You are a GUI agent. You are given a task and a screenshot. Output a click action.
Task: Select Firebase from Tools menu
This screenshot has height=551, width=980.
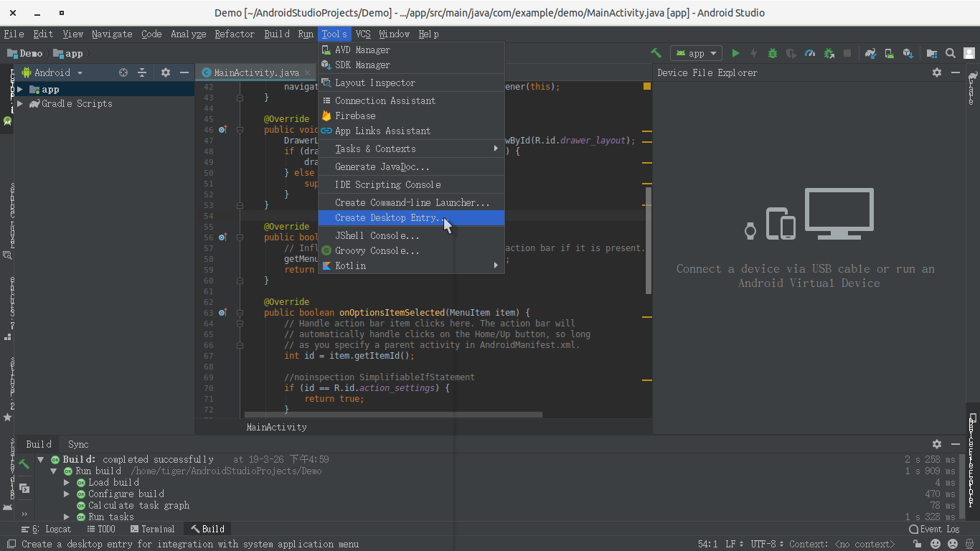[411, 116]
